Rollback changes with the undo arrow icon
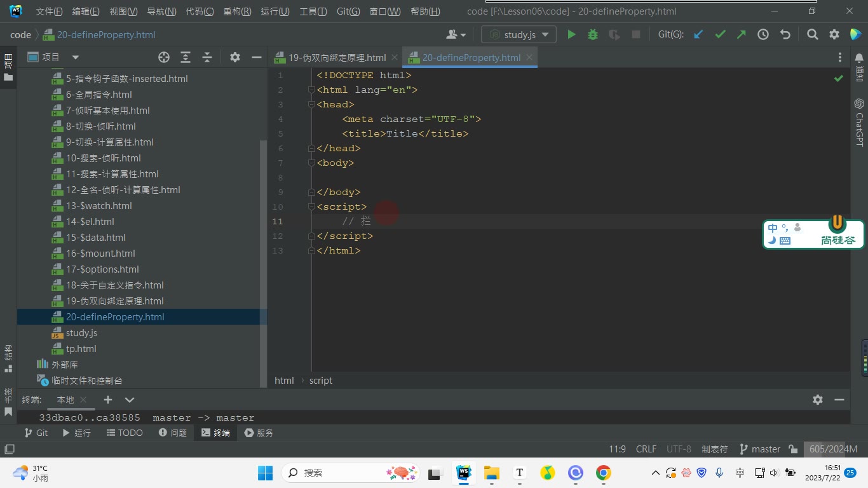The height and width of the screenshot is (488, 868). click(785, 34)
